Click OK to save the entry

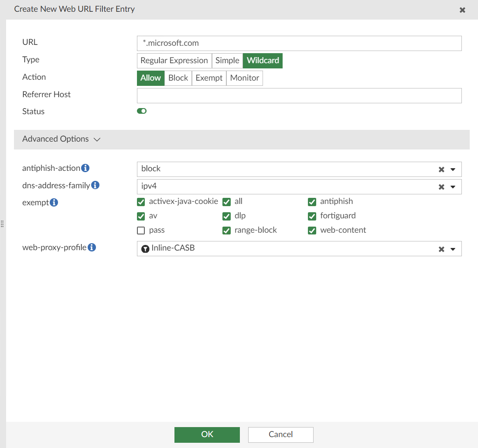tap(207, 434)
